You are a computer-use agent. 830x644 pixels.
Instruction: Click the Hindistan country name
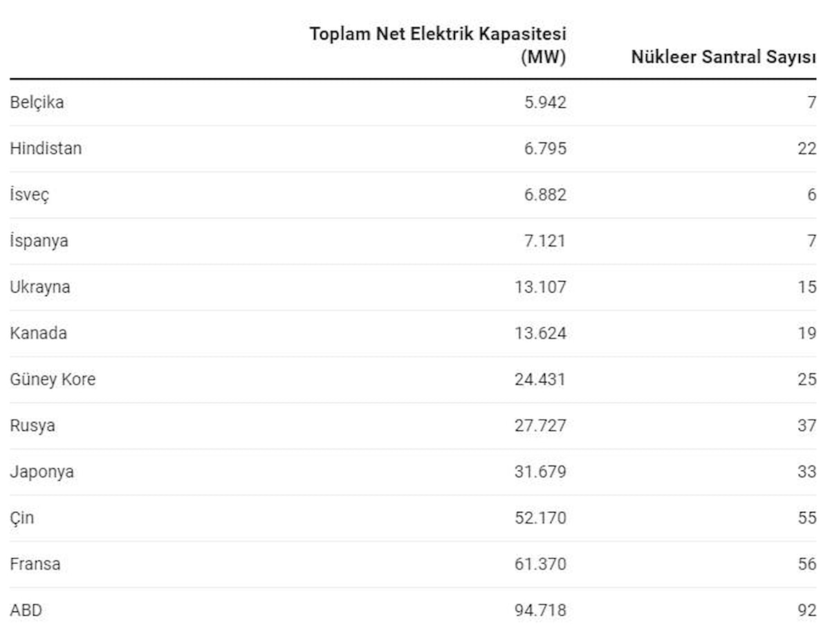46,149
